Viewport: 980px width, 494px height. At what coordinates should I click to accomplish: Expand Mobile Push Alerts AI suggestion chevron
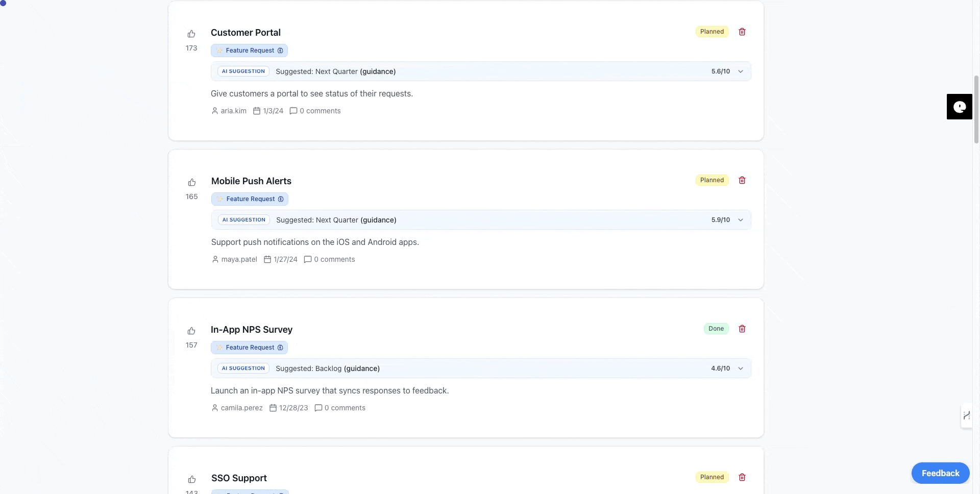click(741, 220)
